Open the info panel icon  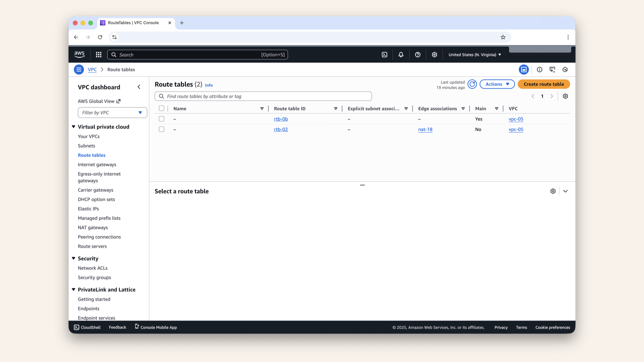(539, 69)
